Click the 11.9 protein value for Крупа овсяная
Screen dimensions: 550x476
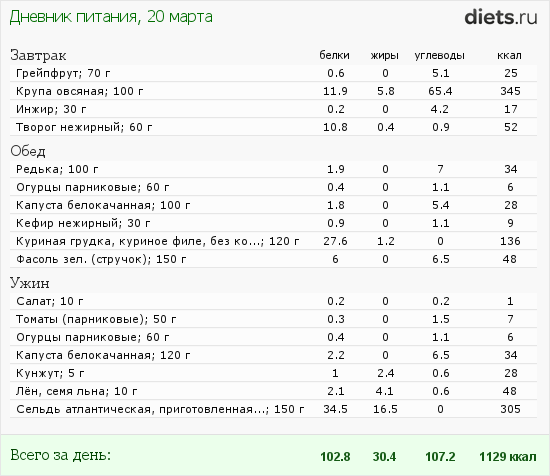[x=335, y=91]
